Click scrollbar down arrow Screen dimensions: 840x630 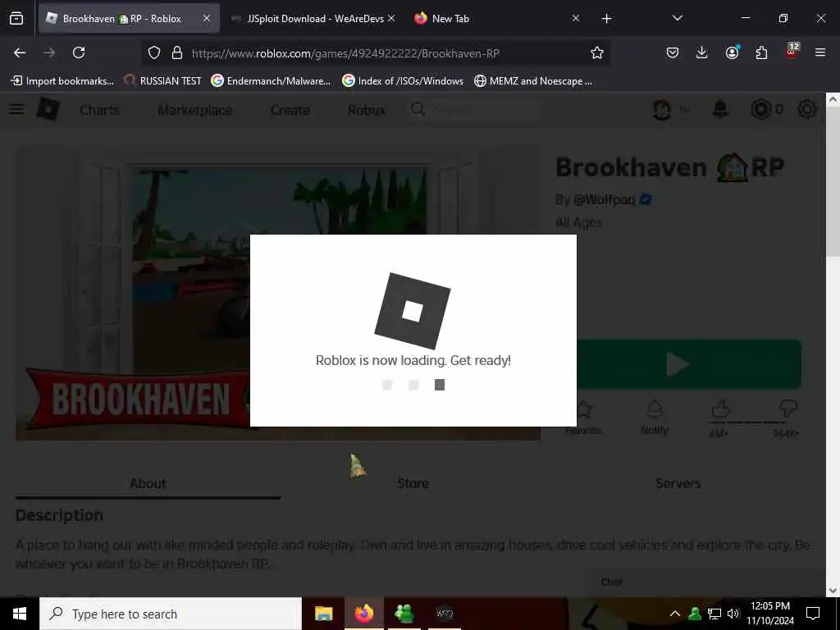tap(833, 591)
